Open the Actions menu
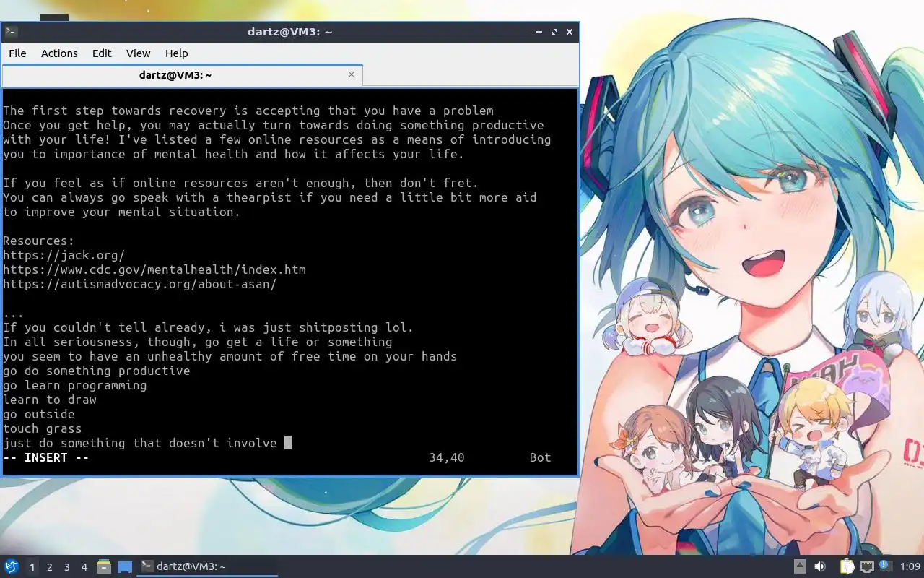The width and height of the screenshot is (924, 578). tap(59, 53)
